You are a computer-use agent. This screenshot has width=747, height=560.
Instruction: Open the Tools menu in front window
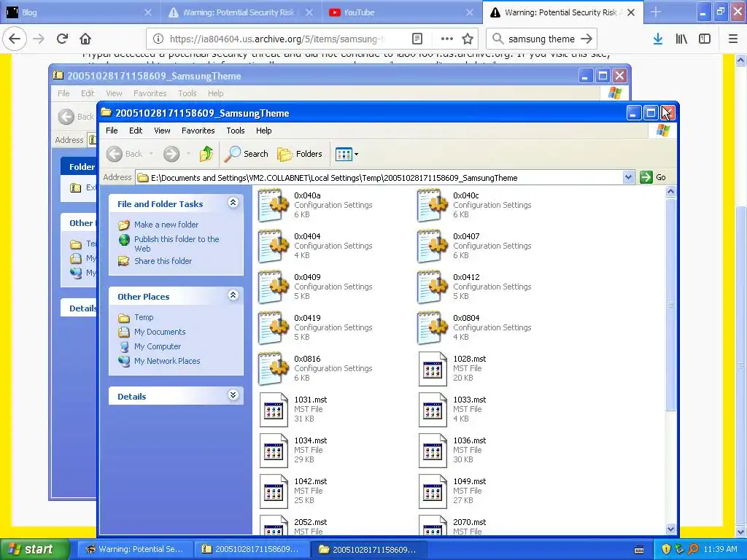coord(236,131)
